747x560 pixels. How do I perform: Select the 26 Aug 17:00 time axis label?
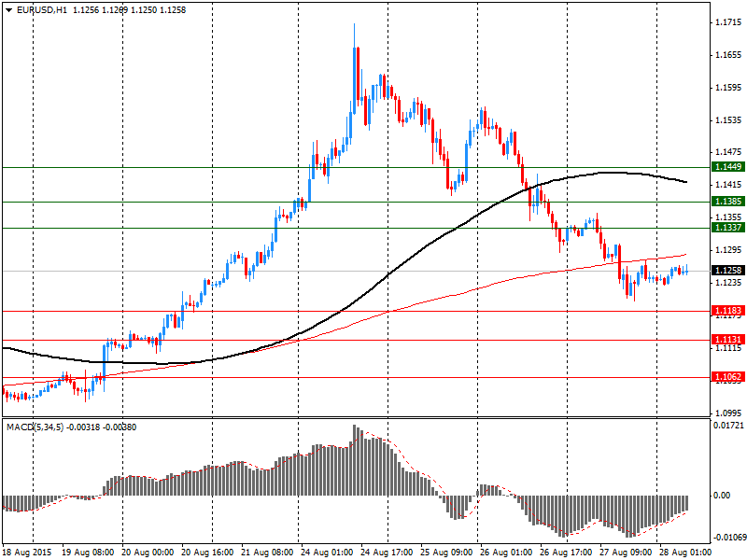pyautogui.click(x=566, y=553)
